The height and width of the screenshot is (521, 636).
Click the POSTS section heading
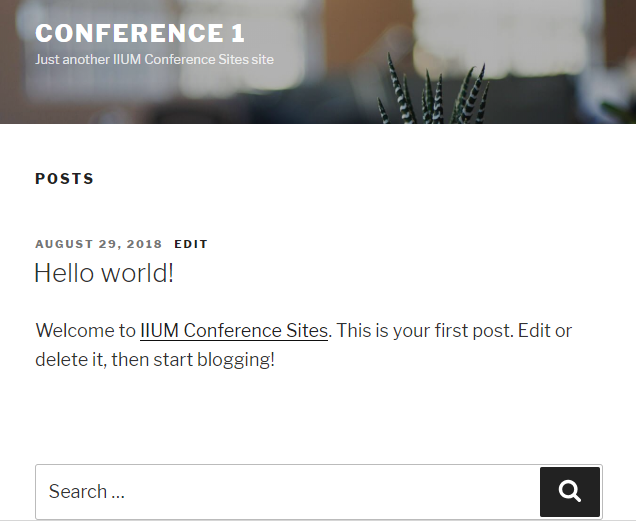pos(64,179)
